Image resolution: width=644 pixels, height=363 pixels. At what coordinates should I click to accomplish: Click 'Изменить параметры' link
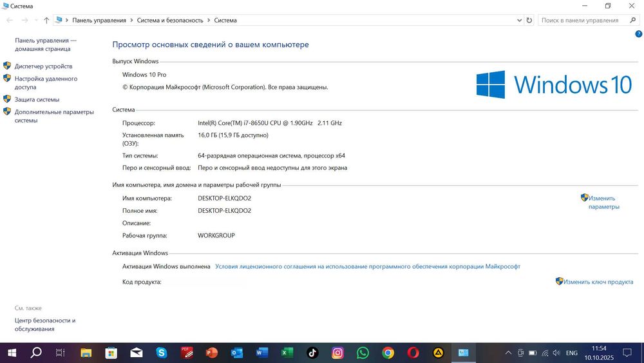click(x=604, y=202)
